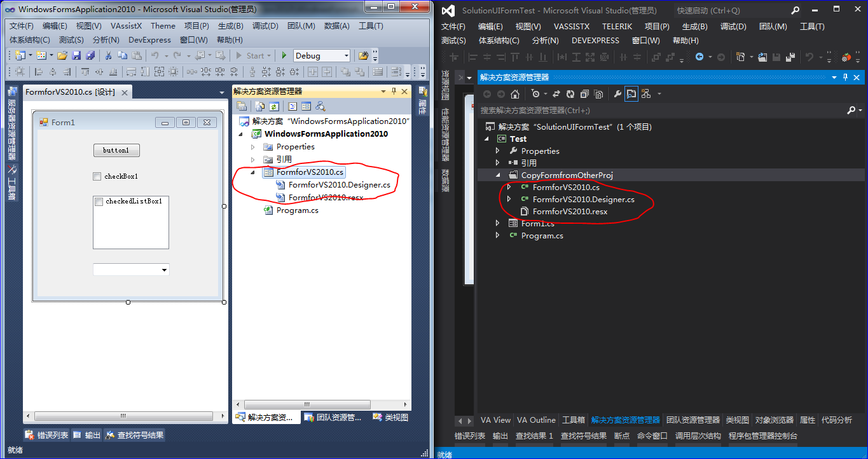Collapse CopyFormfromOtherProj folder in dark Solution Explorer

pos(499,175)
